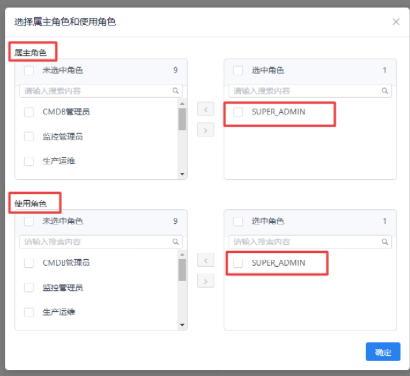
Task: Click 未选中角色 header text under 属主角色
Action: pos(63,70)
